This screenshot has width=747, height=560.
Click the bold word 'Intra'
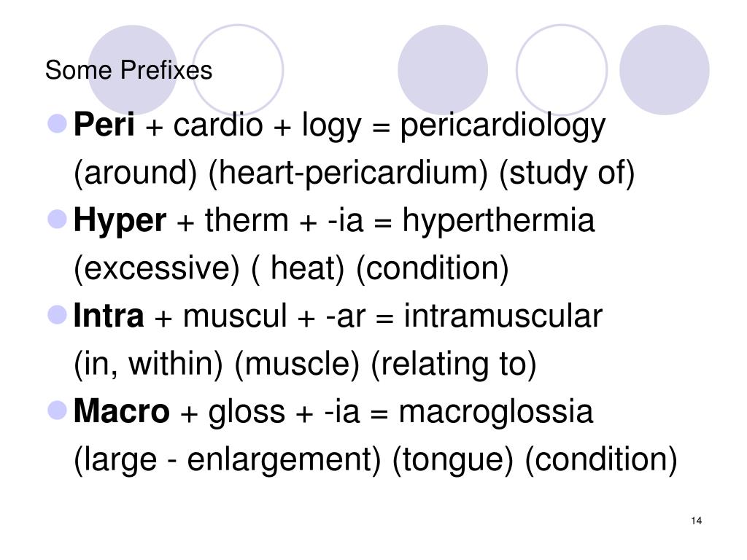point(109,316)
